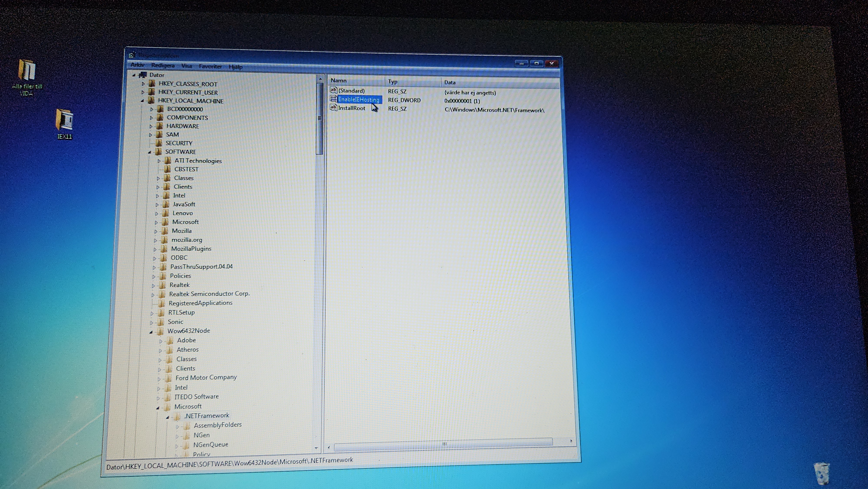Click the HKEY_LOCAL_MACHINE folder icon
The height and width of the screenshot is (489, 868).
pyautogui.click(x=151, y=100)
